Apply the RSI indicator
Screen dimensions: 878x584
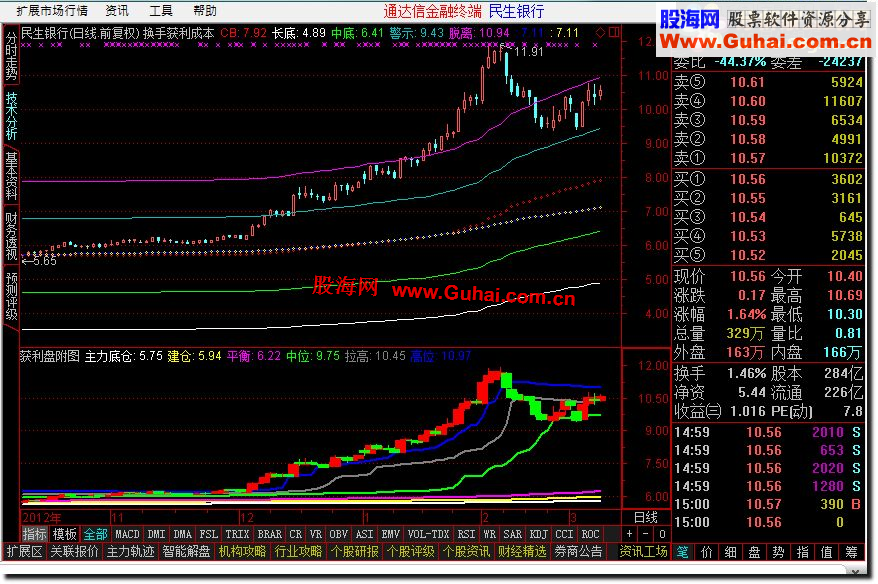[466, 534]
